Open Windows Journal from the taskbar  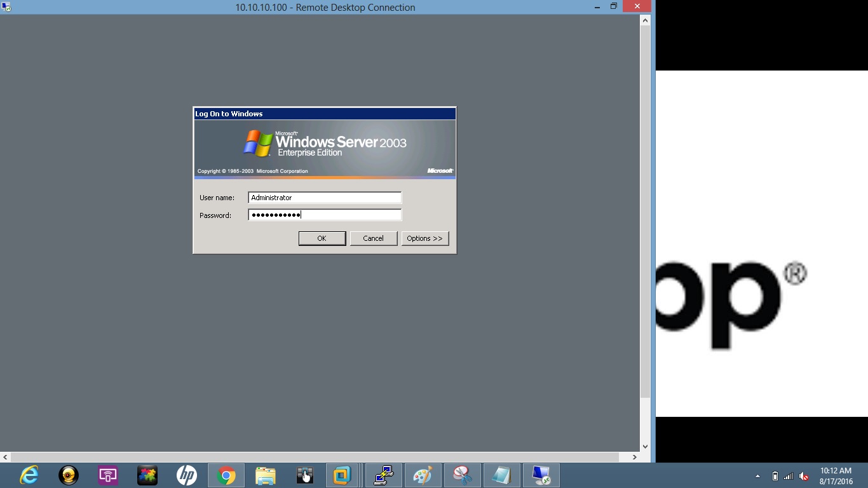(501, 475)
